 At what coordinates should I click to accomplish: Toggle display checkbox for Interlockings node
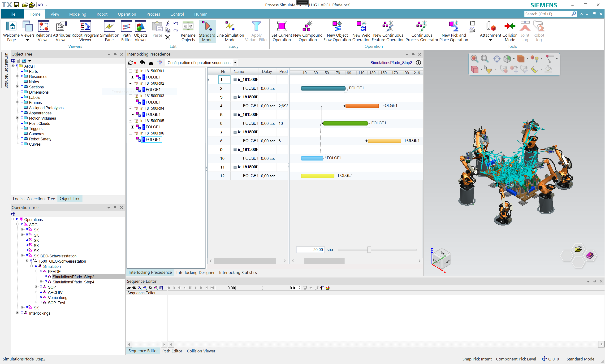point(22,312)
